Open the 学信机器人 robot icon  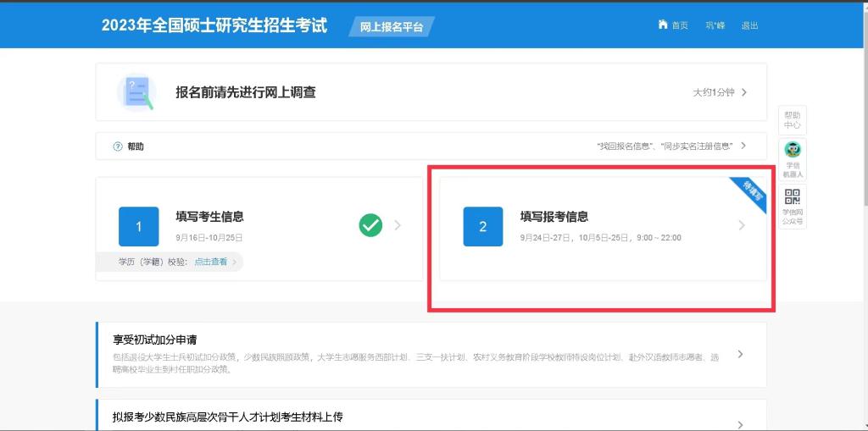(x=792, y=151)
